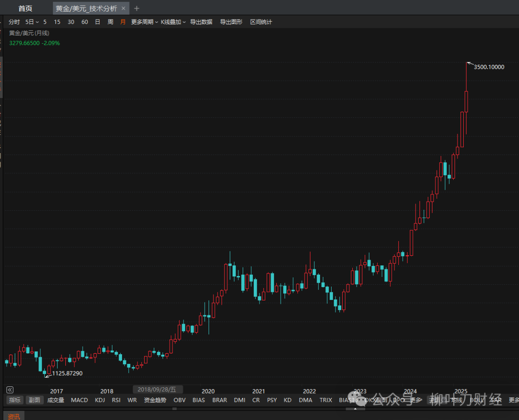Select the TRIX indicator

326,400
